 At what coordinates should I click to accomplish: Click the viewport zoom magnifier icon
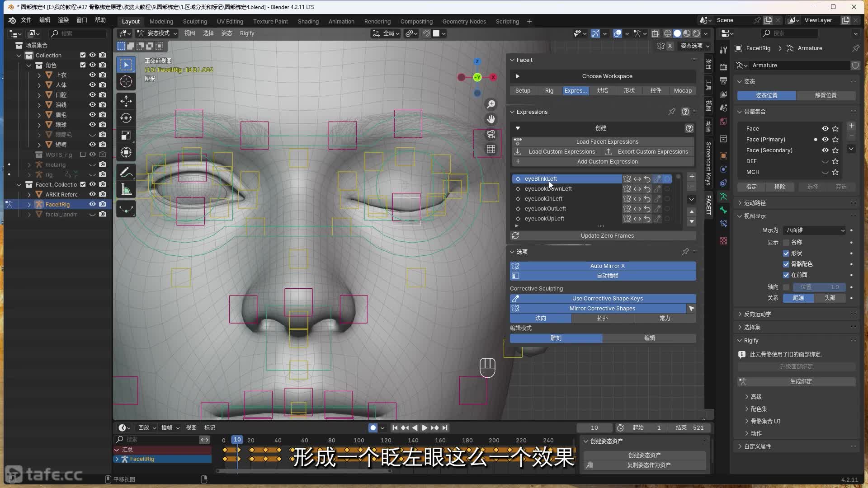coord(491,104)
